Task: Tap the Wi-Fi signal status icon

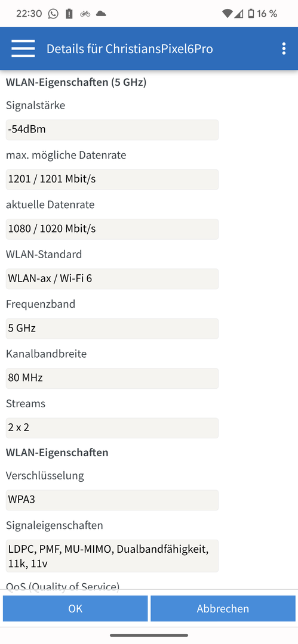Action: pyautogui.click(x=227, y=14)
